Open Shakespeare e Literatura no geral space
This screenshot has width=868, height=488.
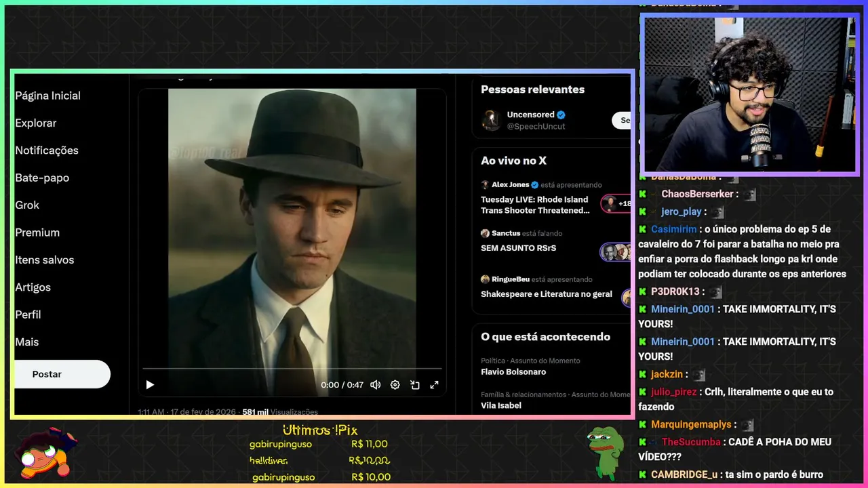(547, 294)
